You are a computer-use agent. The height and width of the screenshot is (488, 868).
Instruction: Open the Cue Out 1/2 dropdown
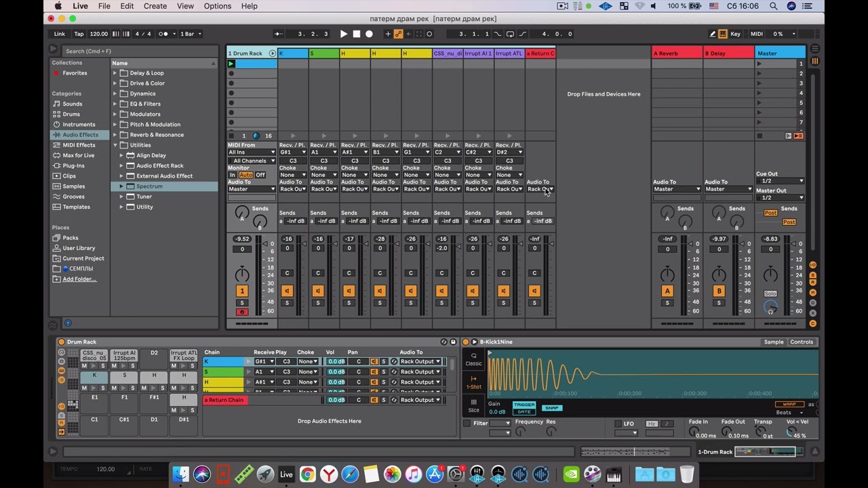[x=780, y=181]
